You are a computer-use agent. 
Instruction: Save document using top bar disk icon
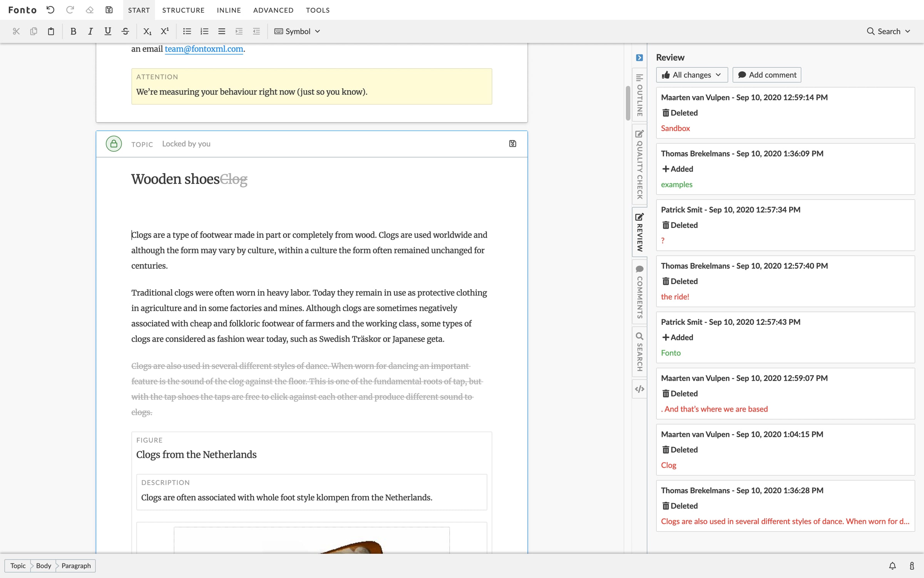coord(109,10)
